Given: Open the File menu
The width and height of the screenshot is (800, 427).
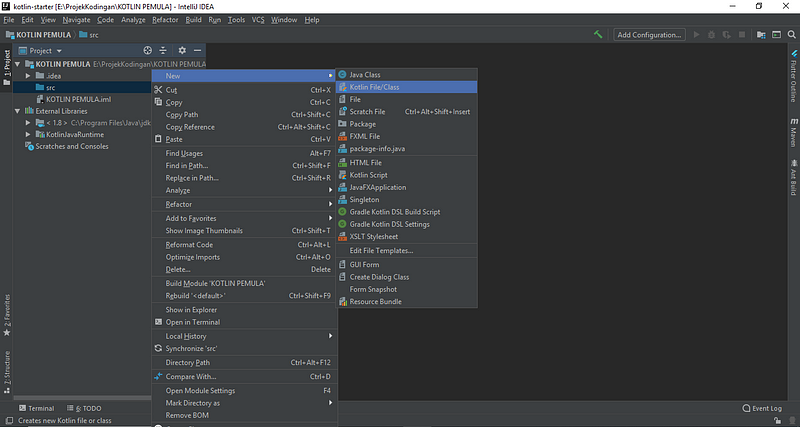Looking at the screenshot, I should click(x=9, y=20).
